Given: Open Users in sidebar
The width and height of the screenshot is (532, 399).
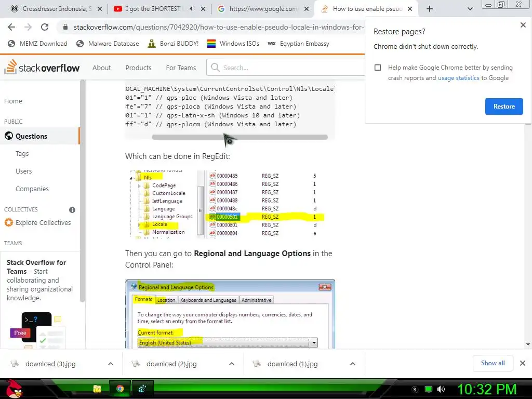Looking at the screenshot, I should 24,171.
